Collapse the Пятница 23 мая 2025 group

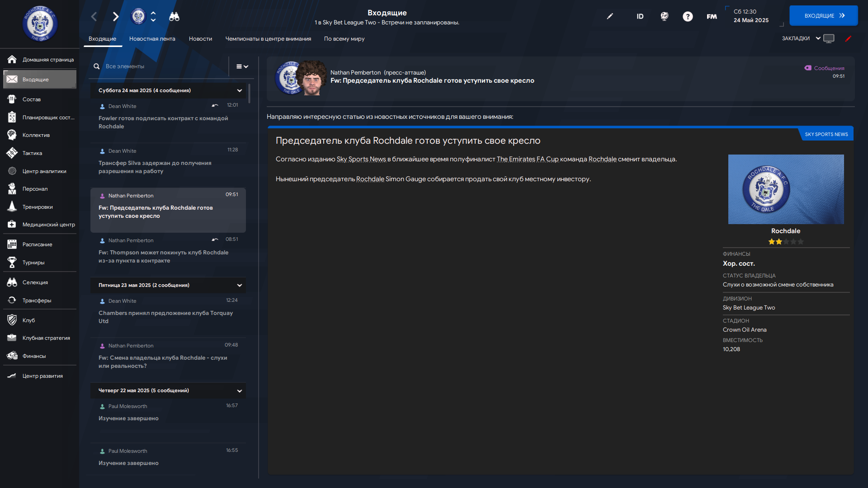[x=240, y=286]
